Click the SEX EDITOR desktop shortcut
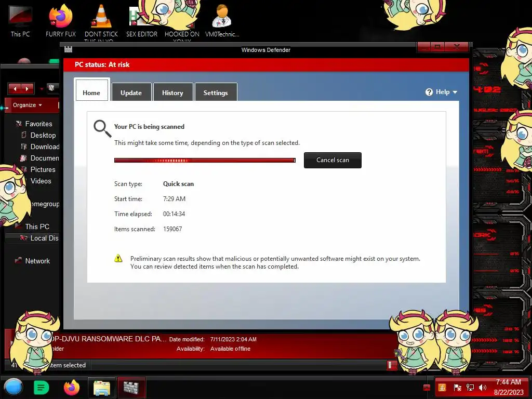The width and height of the screenshot is (532, 399). (141, 20)
